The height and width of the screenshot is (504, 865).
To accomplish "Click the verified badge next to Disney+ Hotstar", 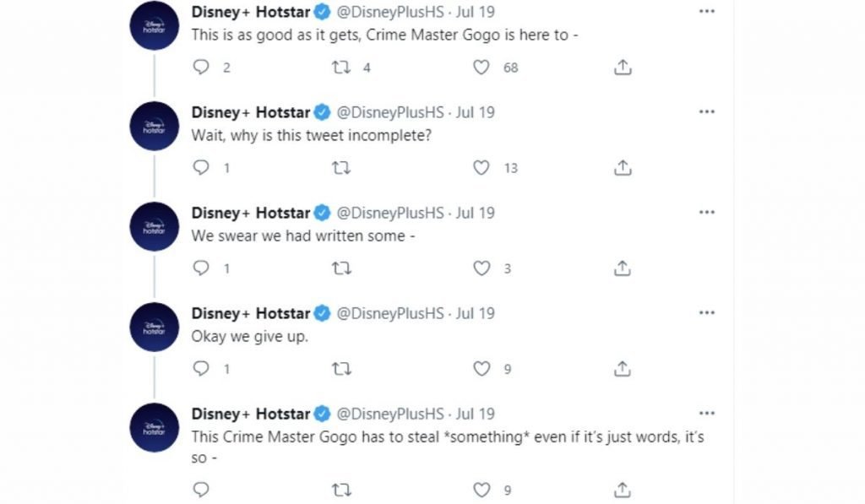I will point(319,12).
